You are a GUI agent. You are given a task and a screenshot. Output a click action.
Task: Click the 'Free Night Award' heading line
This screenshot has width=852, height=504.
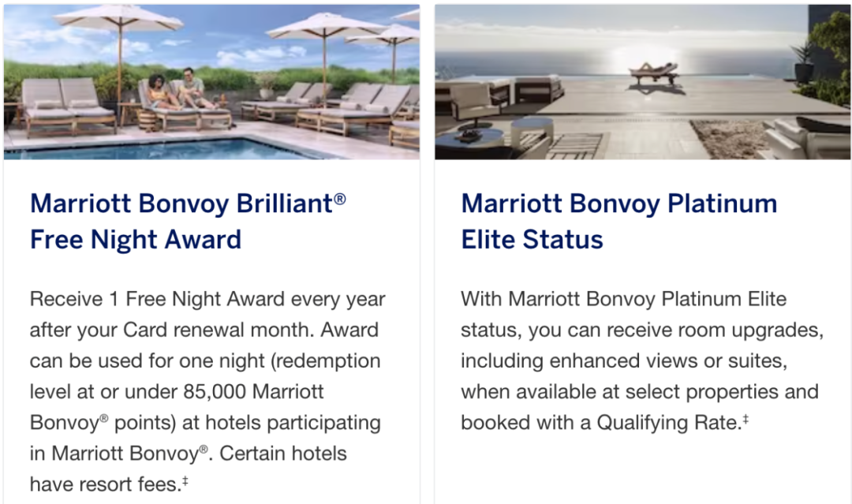136,240
